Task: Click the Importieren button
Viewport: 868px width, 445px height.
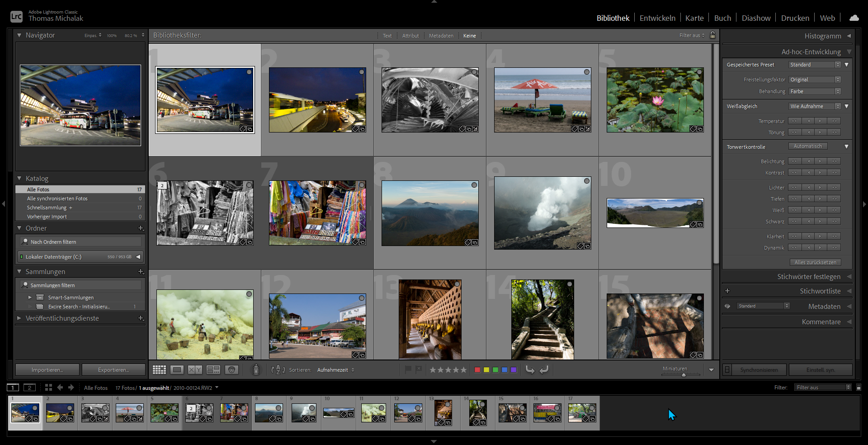Action: [x=47, y=370]
